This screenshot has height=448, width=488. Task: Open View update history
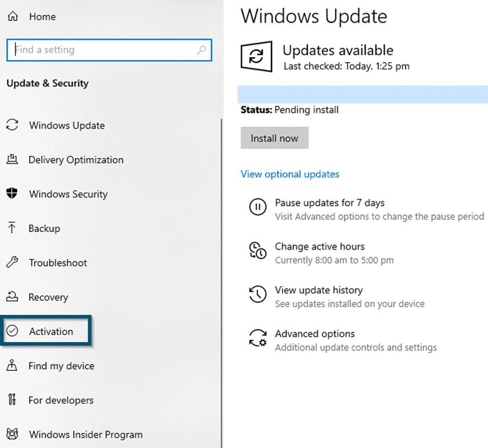319,290
